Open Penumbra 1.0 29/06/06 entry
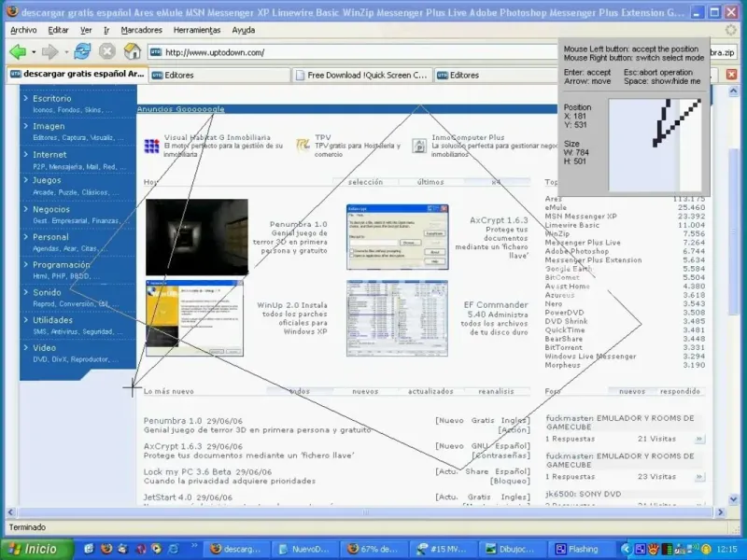 tap(193, 421)
